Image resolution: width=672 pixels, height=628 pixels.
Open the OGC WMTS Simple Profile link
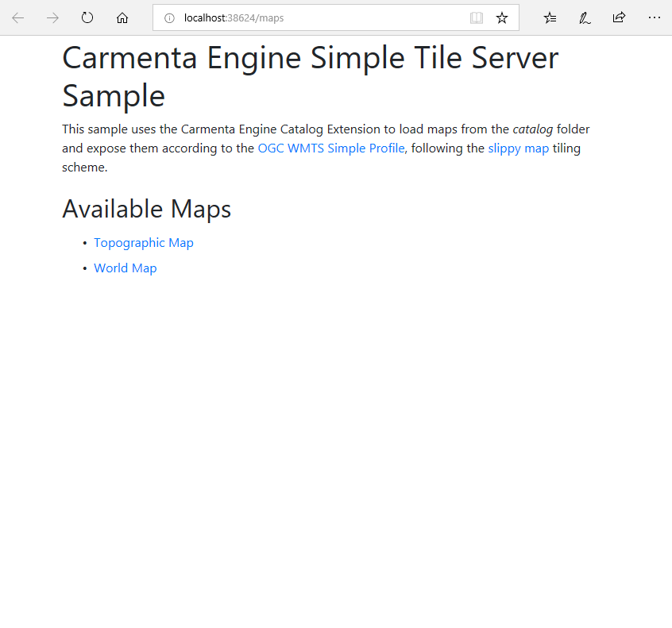[331, 148]
